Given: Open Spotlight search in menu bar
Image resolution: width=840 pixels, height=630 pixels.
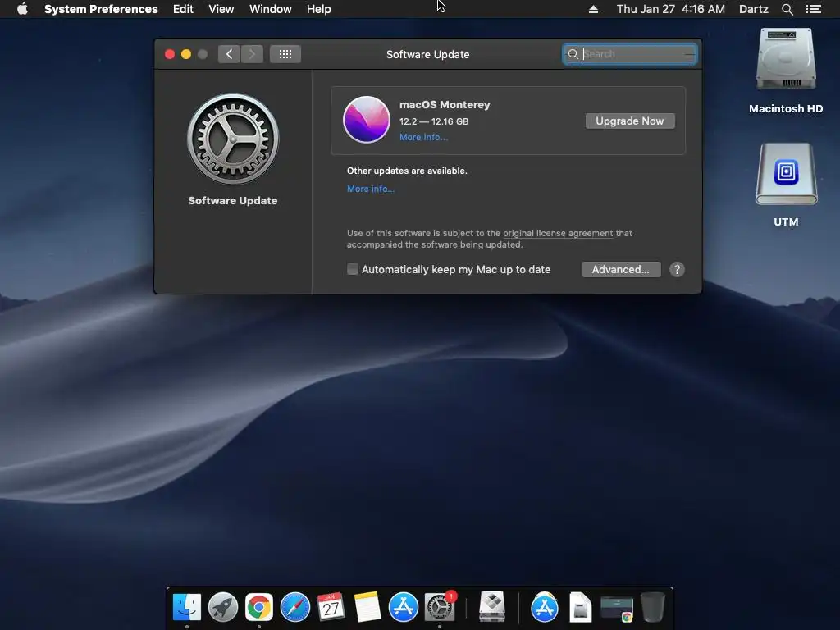Looking at the screenshot, I should (787, 9).
